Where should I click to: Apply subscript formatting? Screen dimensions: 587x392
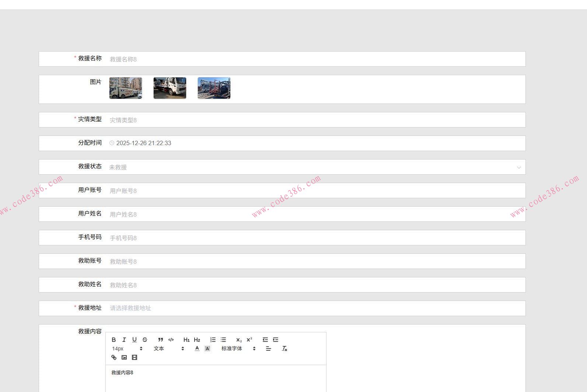[239, 340]
